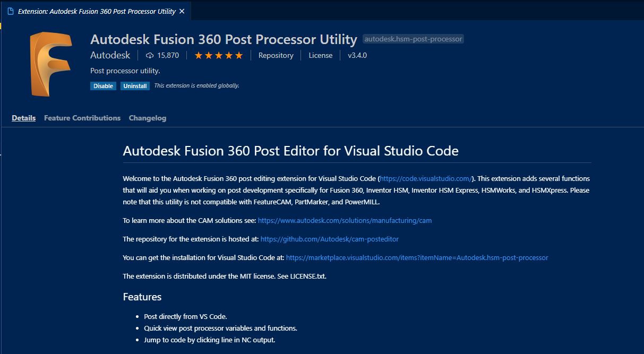The image size is (644, 354).
Task: Open the Autodesk CAM solutions link
Action: coord(345,220)
